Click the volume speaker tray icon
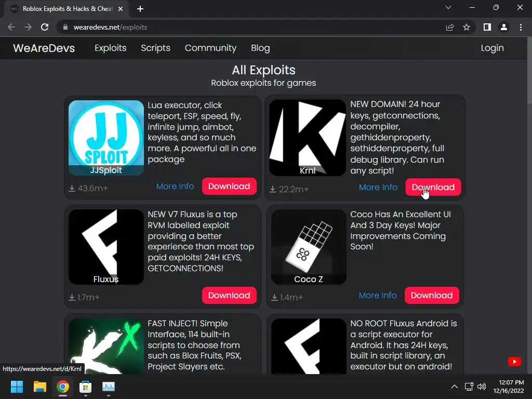 482,387
